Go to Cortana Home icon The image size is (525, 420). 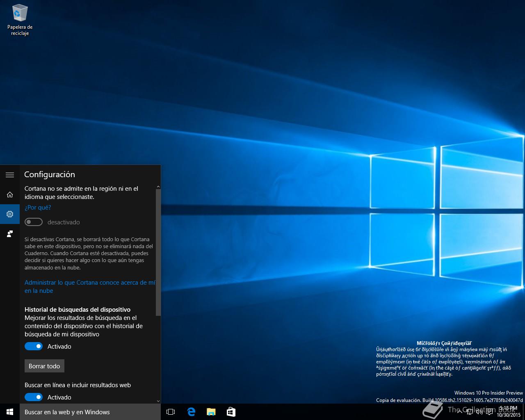[x=10, y=194]
